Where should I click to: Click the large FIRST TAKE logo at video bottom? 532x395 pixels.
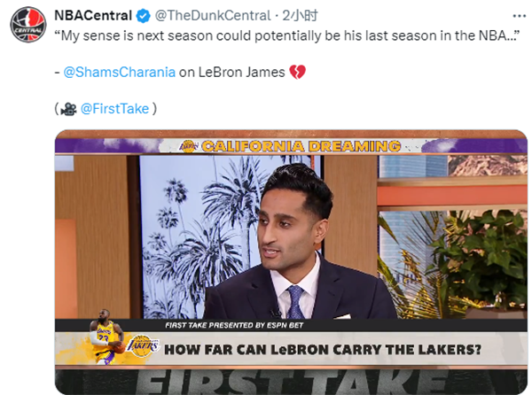(x=292, y=382)
